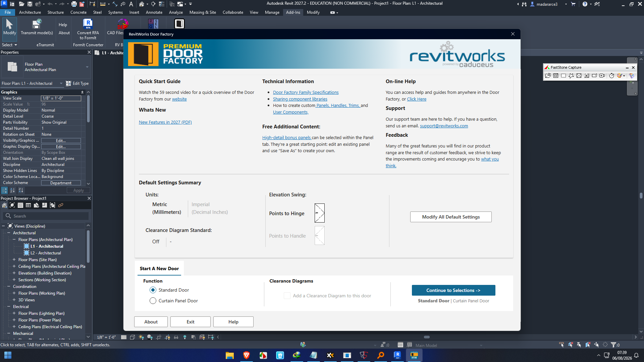Click the Temporary Hide/Isolate glasses icon
644x362 pixels.
coord(176,337)
